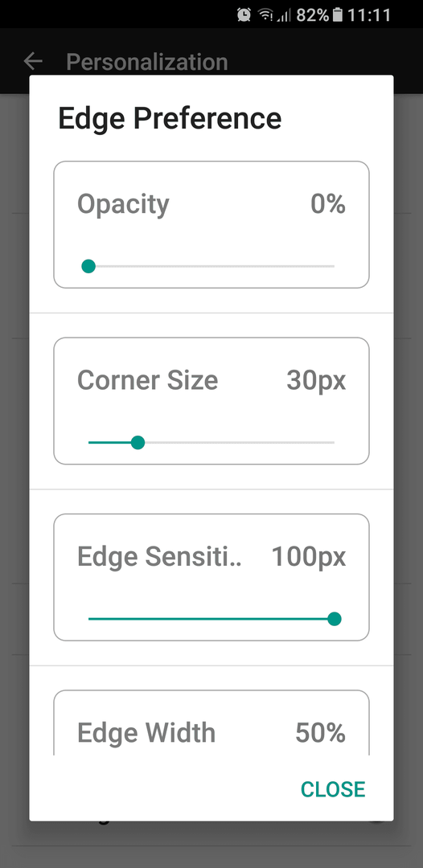
Task: Tap the Edge Width card
Action: click(x=211, y=723)
